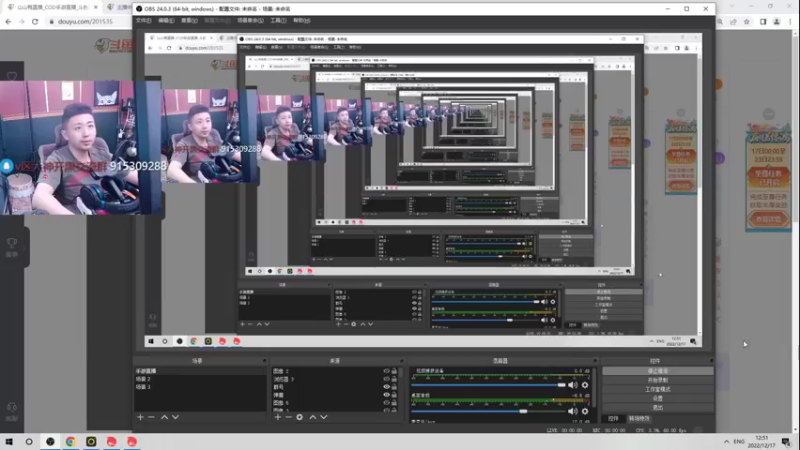Image resolution: width=800 pixels, height=450 pixels.
Task: Add a new source with plus icon
Action: click(x=278, y=417)
